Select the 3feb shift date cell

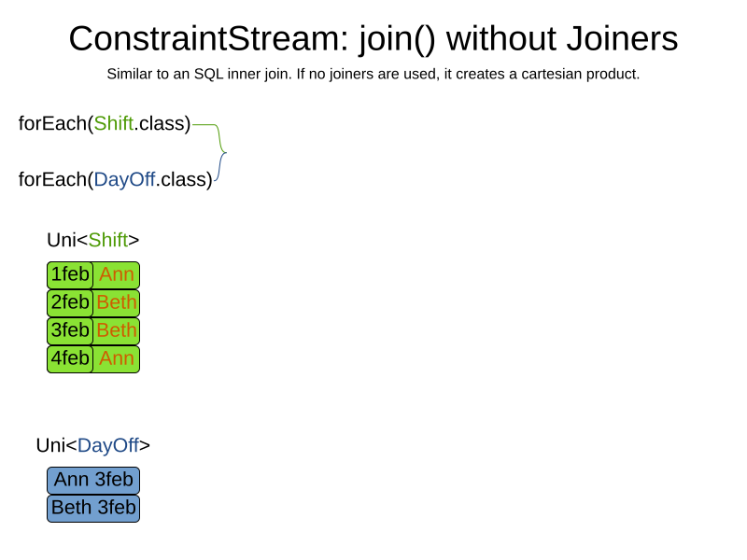coord(70,330)
